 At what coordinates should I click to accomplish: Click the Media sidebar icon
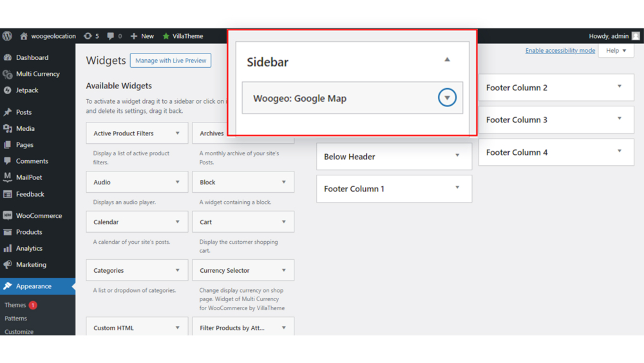click(7, 128)
